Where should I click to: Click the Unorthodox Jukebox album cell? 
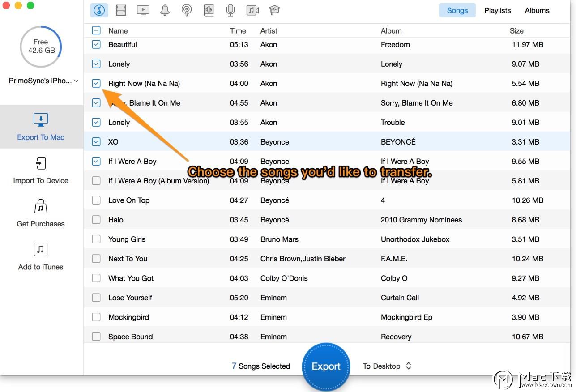coord(415,239)
